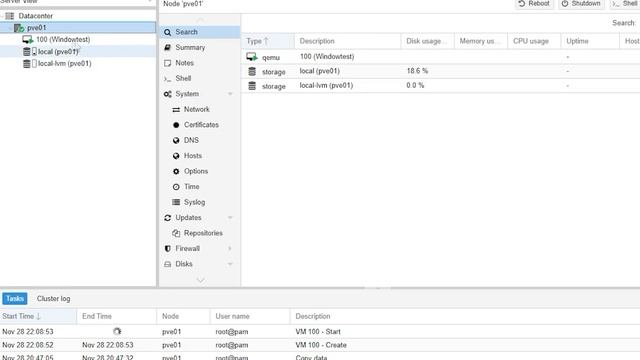Click local (pve01) storage icon in tree
The image size is (640, 360).
[27, 51]
